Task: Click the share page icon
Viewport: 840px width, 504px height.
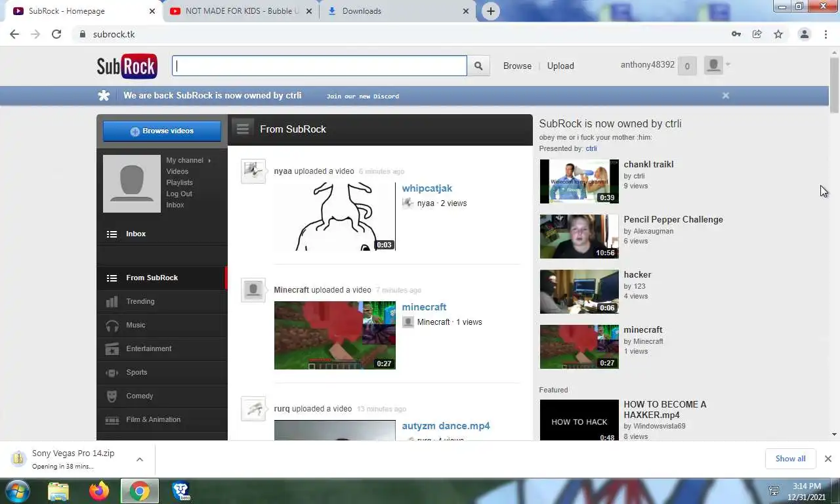Action: tap(757, 34)
